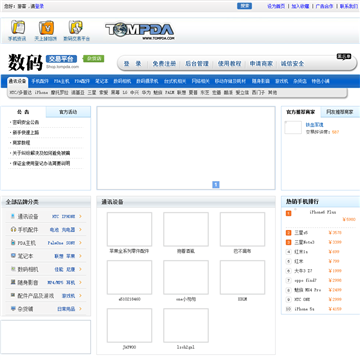Click the 设为首页 link
Image resolution: width=360 pixels, height=360 pixels.
click(276, 6)
